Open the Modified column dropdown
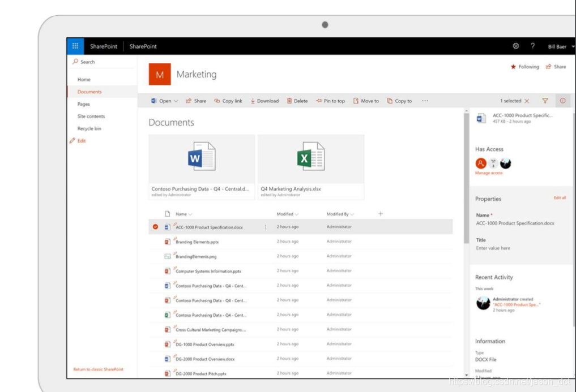Screen dimensions: 576x392 coord(296,214)
